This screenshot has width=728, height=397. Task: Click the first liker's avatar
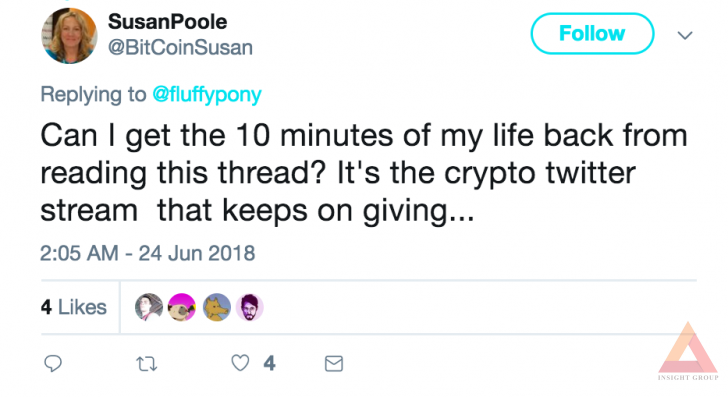[x=149, y=307]
